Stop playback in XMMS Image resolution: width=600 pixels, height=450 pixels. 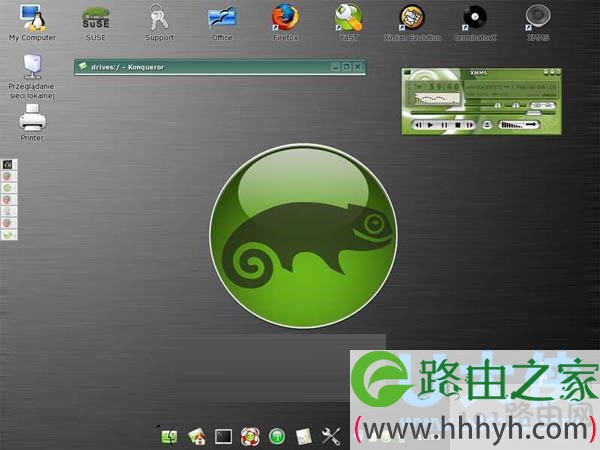pyautogui.click(x=457, y=125)
